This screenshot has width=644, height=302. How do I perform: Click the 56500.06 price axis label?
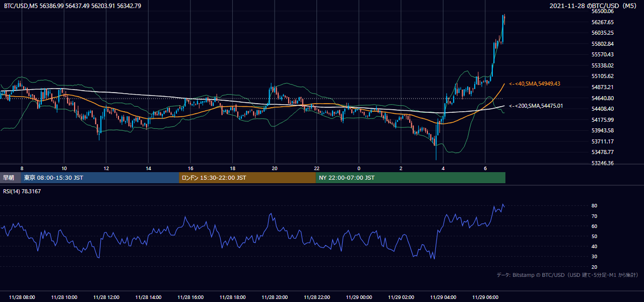pos(603,11)
